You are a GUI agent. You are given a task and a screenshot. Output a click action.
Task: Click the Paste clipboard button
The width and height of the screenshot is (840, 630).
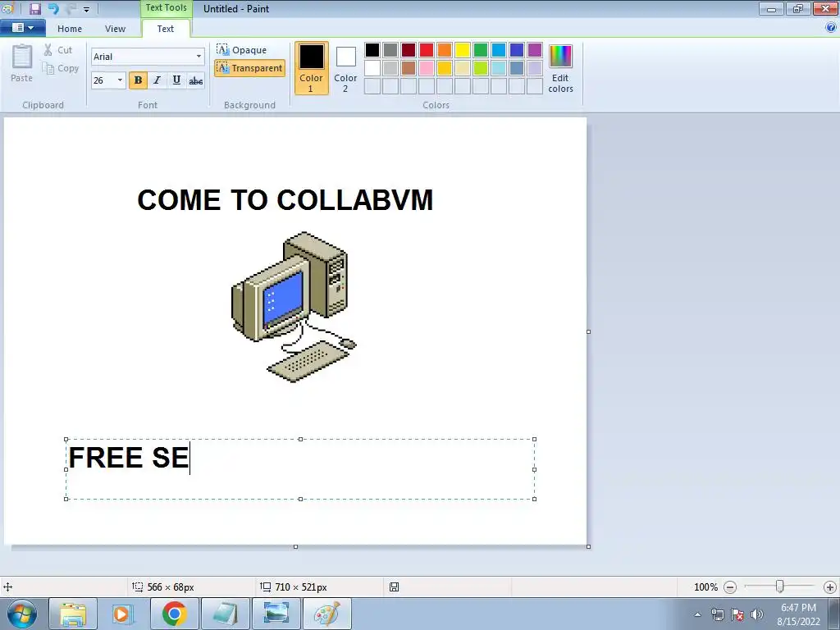(x=22, y=63)
